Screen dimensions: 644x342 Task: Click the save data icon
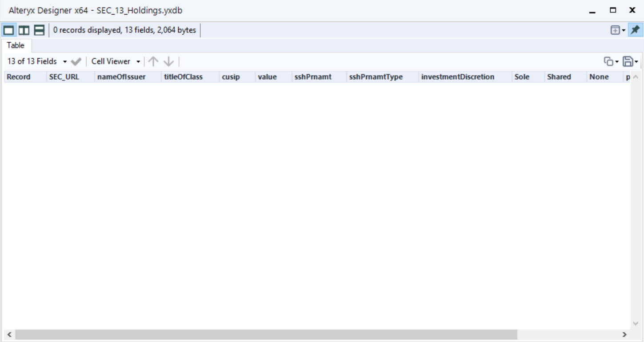coord(628,61)
